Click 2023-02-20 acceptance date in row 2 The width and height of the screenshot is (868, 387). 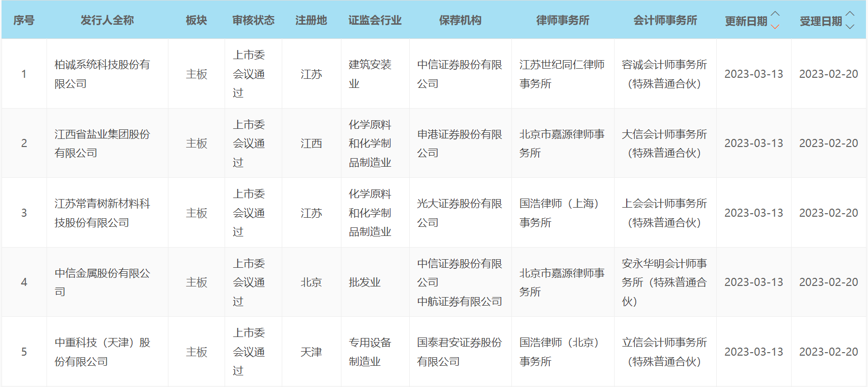pyautogui.click(x=829, y=143)
